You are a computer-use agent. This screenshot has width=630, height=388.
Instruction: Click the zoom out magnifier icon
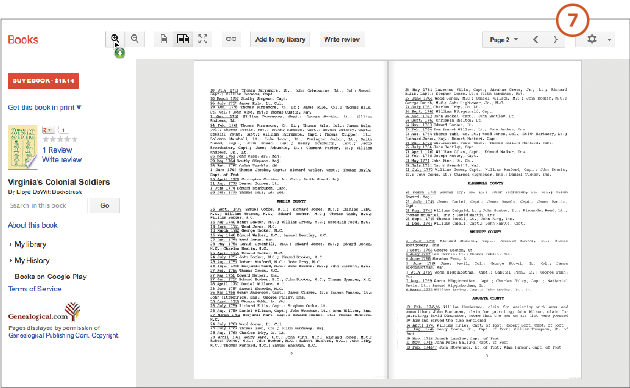point(135,39)
